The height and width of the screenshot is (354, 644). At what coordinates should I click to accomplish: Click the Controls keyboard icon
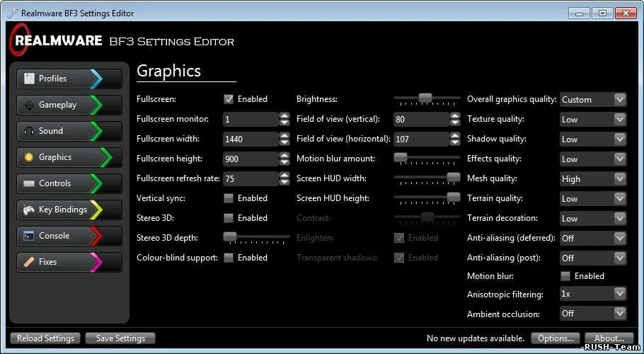coord(29,183)
